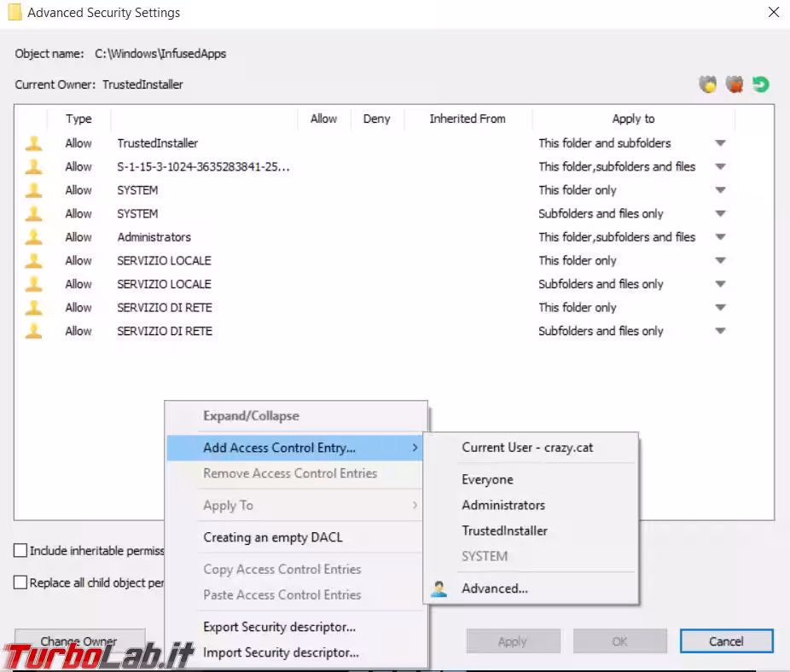This screenshot has width=790, height=672.
Task: Expand Apply to dropdown for Administrators row
Action: coord(720,237)
